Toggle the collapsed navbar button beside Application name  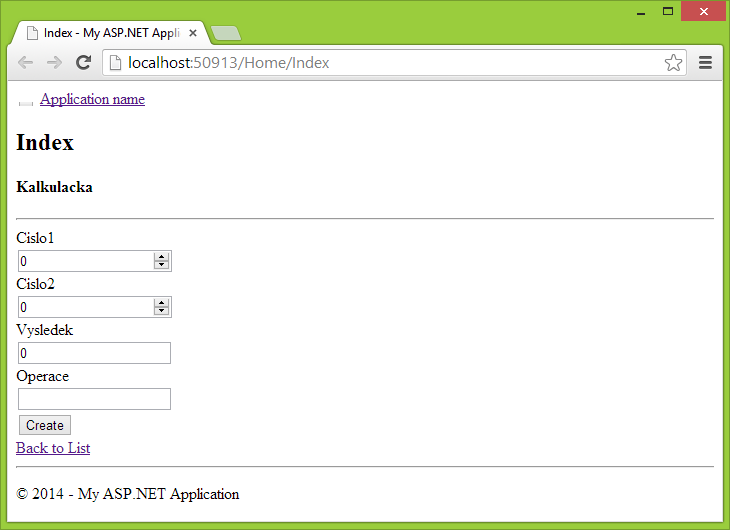tap(26, 103)
